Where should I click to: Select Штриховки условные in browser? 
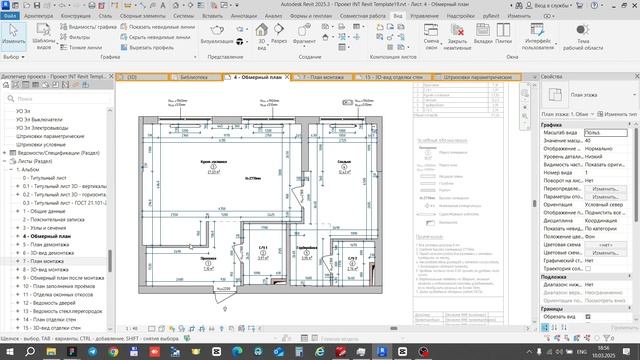[41, 144]
